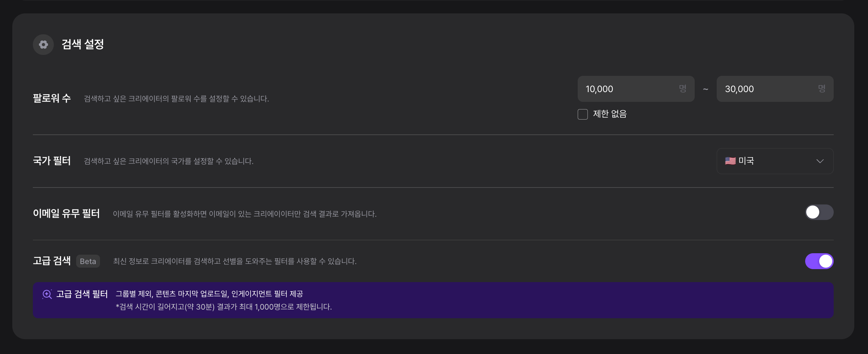Click the US flag icon in country selector

(730, 161)
